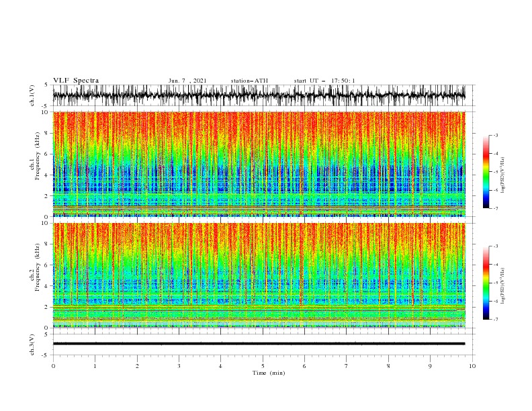
Task: Click time axis tick label '10'
Action: click(472, 366)
